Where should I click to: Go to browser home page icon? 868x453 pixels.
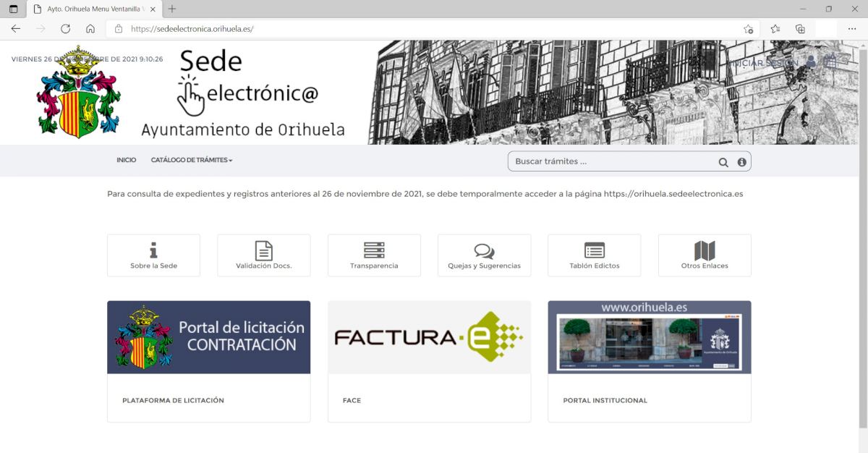click(x=90, y=29)
